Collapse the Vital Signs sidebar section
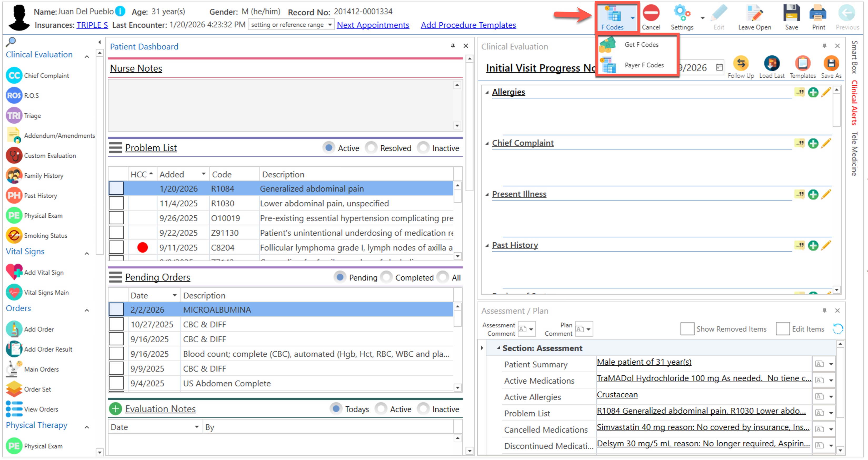This screenshot has width=868, height=460. coord(87,253)
